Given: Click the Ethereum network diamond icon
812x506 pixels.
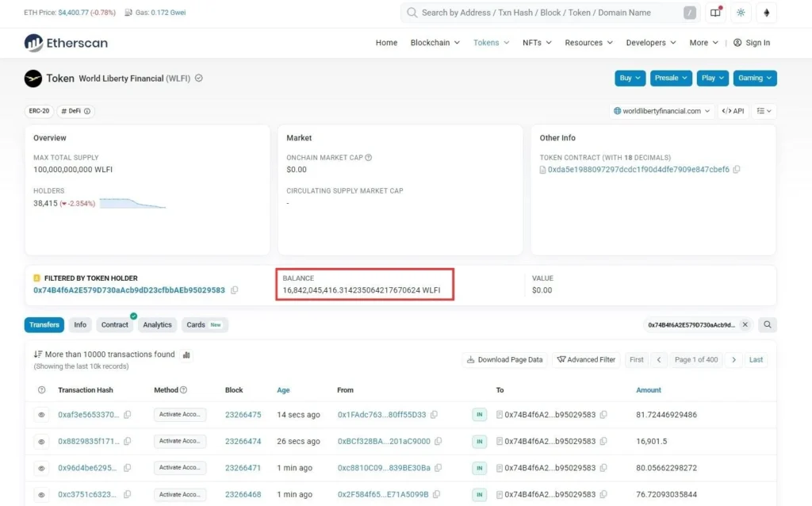Looking at the screenshot, I should click(767, 13).
